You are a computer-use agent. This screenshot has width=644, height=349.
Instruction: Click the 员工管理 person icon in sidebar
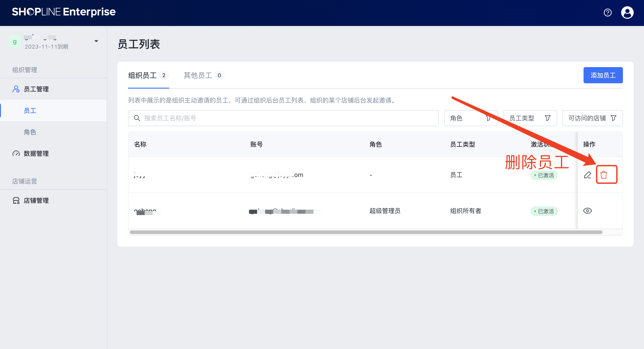pos(16,89)
